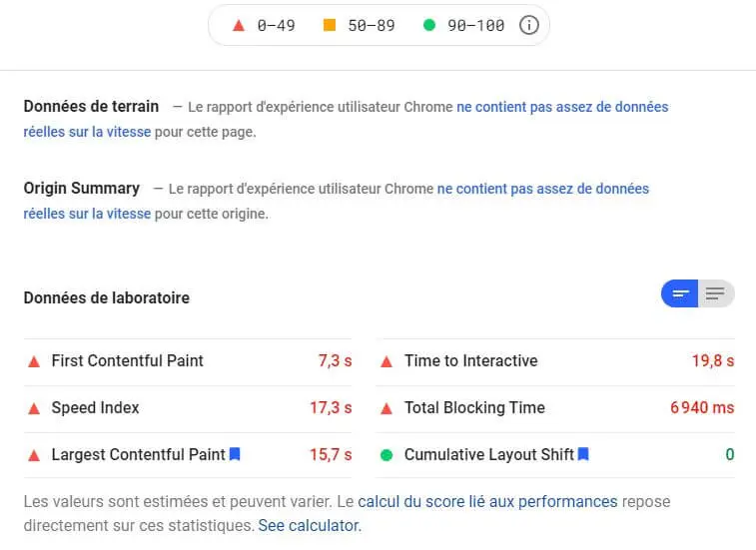The width and height of the screenshot is (756, 550).
Task: Click the info icon beside score legend
Action: coord(529,25)
